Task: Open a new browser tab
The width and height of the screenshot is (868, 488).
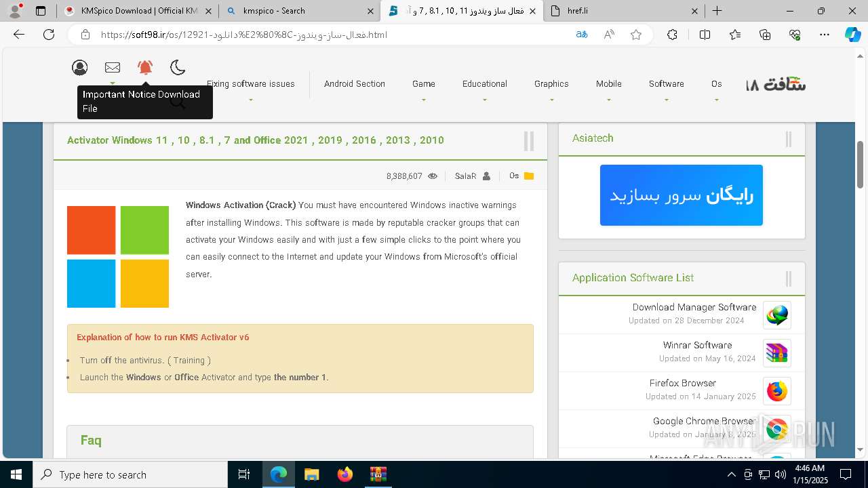Action: [717, 11]
